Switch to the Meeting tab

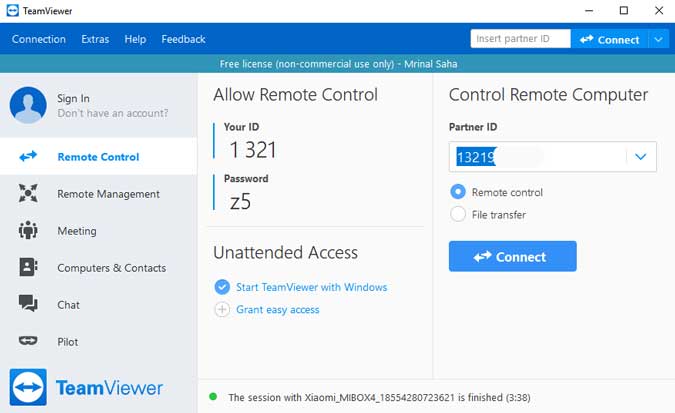click(99, 231)
